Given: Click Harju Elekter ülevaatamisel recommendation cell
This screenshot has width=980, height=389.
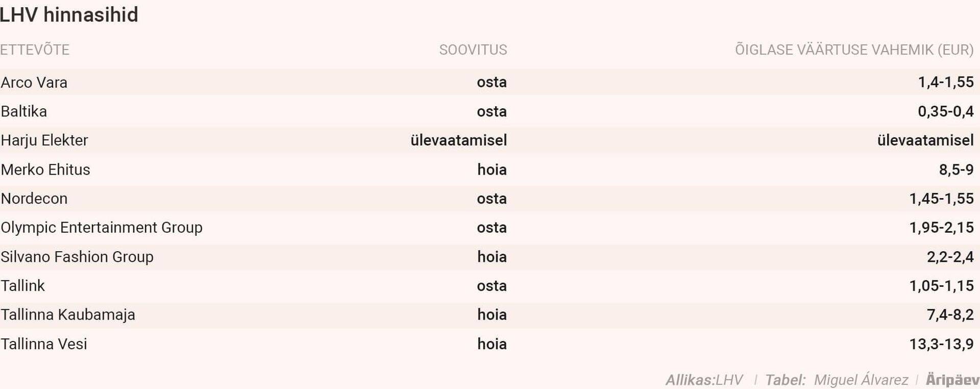Looking at the screenshot, I should pos(458,140).
